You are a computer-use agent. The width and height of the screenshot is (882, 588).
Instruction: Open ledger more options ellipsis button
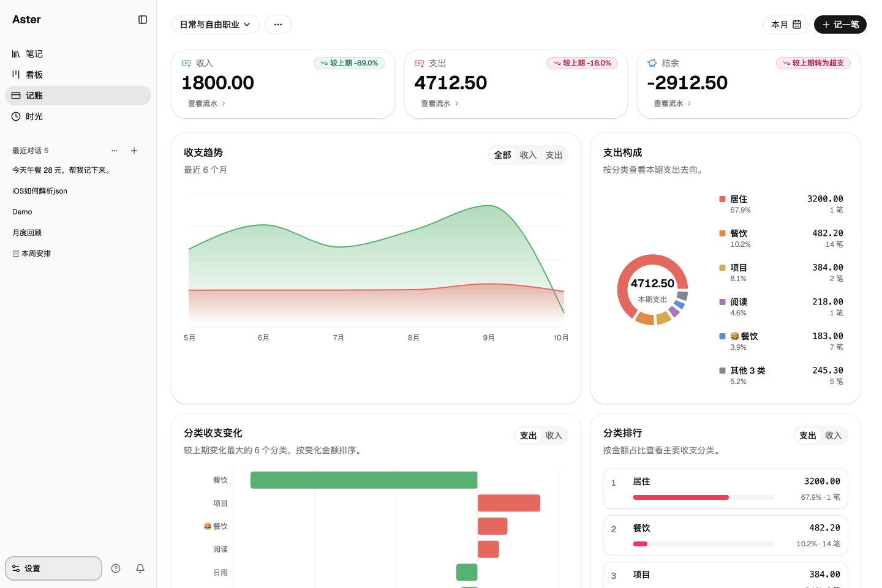(278, 24)
